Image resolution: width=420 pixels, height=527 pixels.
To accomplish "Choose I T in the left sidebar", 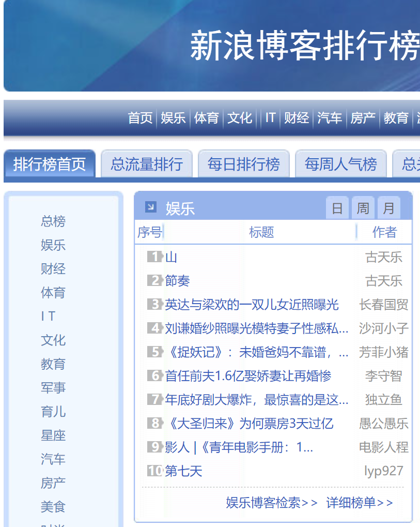I will [48, 317].
